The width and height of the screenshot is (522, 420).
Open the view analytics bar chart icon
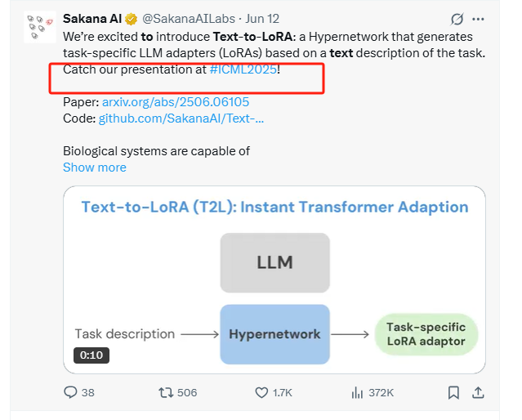(357, 393)
